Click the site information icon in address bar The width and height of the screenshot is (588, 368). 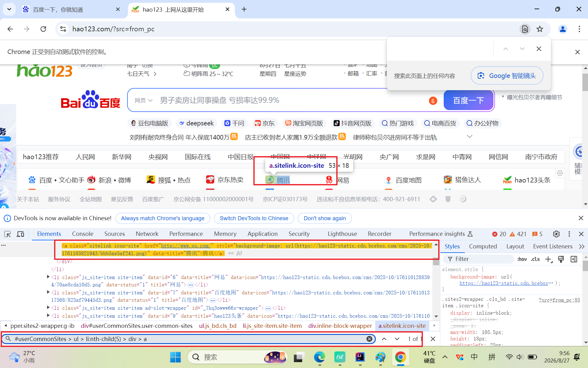63,29
